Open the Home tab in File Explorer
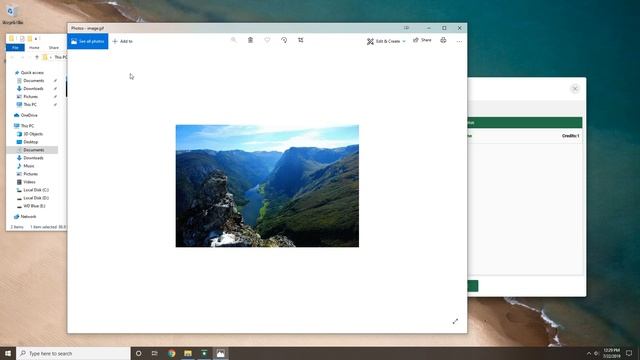 34,48
